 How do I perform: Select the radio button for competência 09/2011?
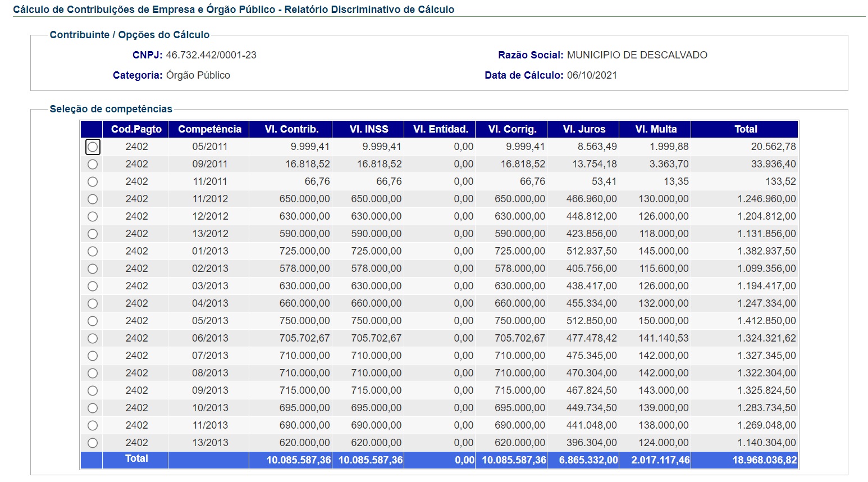click(93, 165)
